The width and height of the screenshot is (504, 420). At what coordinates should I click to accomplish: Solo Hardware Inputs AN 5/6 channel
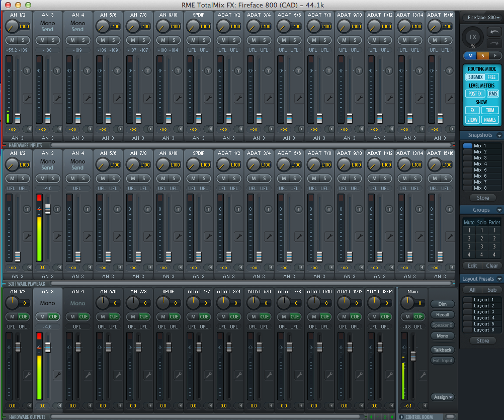[x=114, y=40]
